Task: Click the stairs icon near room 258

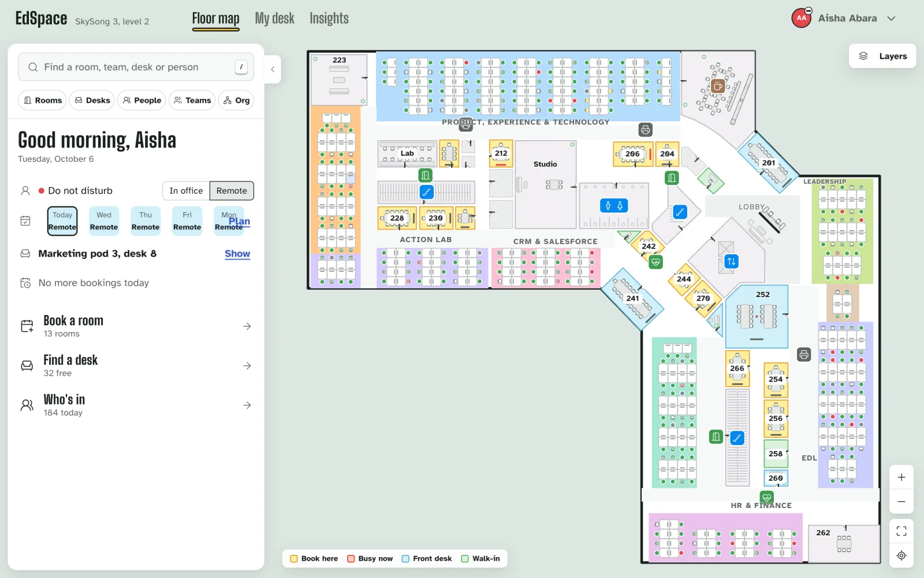Action: 737,438
